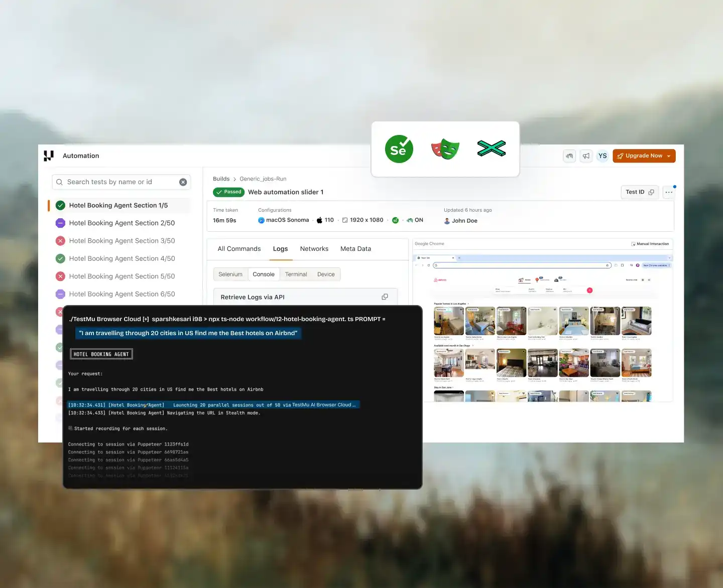Switch to the Logs tab
This screenshot has width=723, height=588.
280,249
